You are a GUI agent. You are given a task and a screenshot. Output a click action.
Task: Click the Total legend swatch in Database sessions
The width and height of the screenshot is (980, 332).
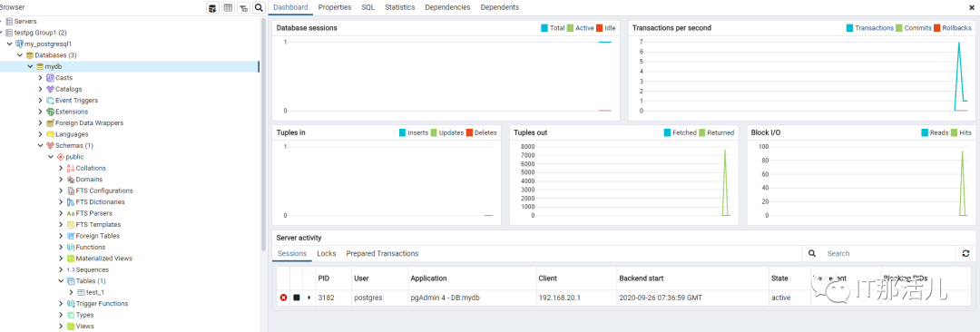pyautogui.click(x=544, y=28)
